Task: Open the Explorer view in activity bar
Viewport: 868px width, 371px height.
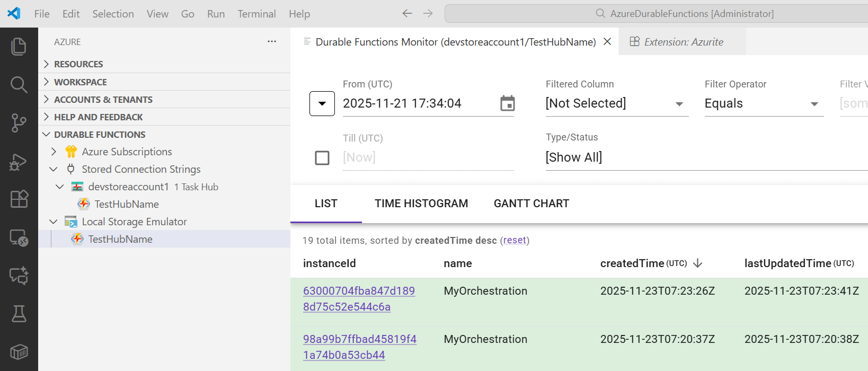Action: 19,47
